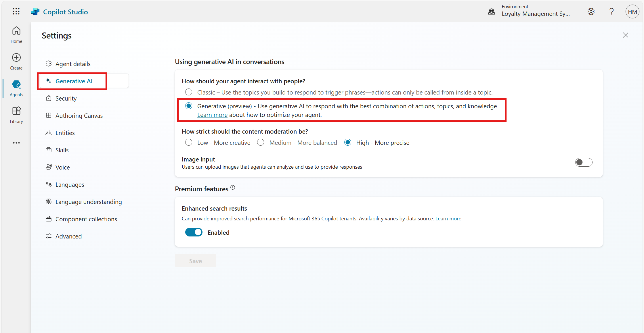Open the Security settings tab
Image resolution: width=644 pixels, height=333 pixels.
coord(66,99)
